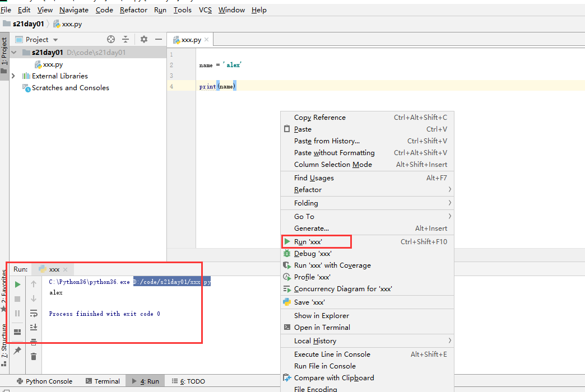Rerun 'xxx' with green play icon
Image resolution: width=585 pixels, height=392 pixels.
[x=17, y=284]
